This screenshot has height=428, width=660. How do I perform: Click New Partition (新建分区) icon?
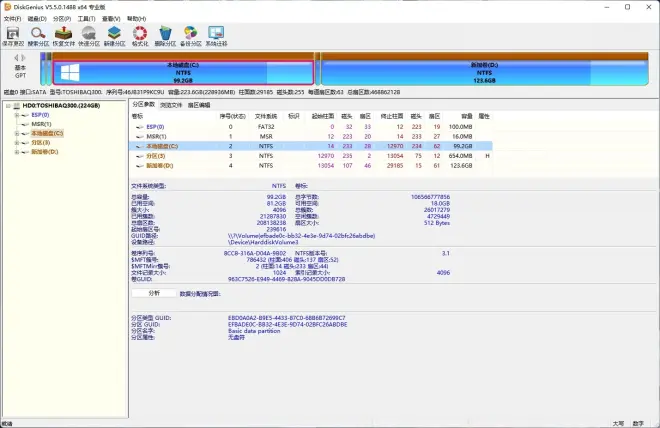pos(114,34)
